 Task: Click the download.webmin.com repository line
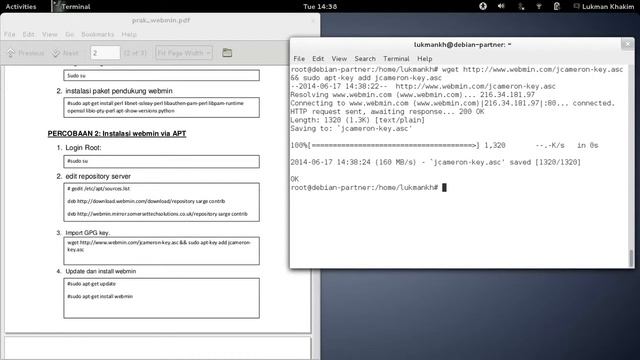[146, 201]
